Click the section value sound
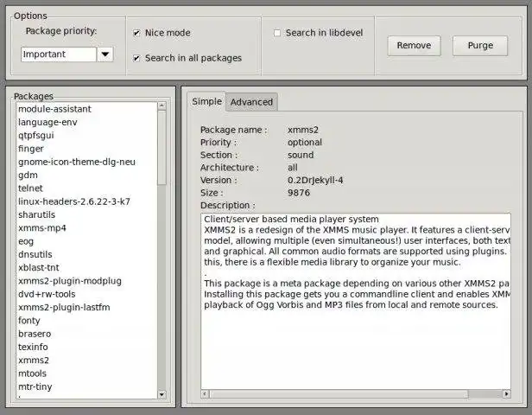The image size is (532, 415). pos(301,156)
